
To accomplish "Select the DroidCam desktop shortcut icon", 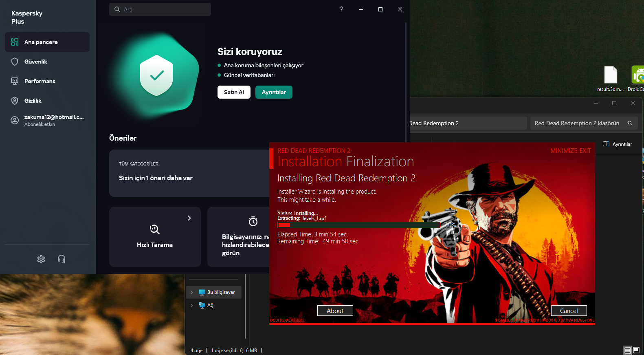I will pos(637,79).
